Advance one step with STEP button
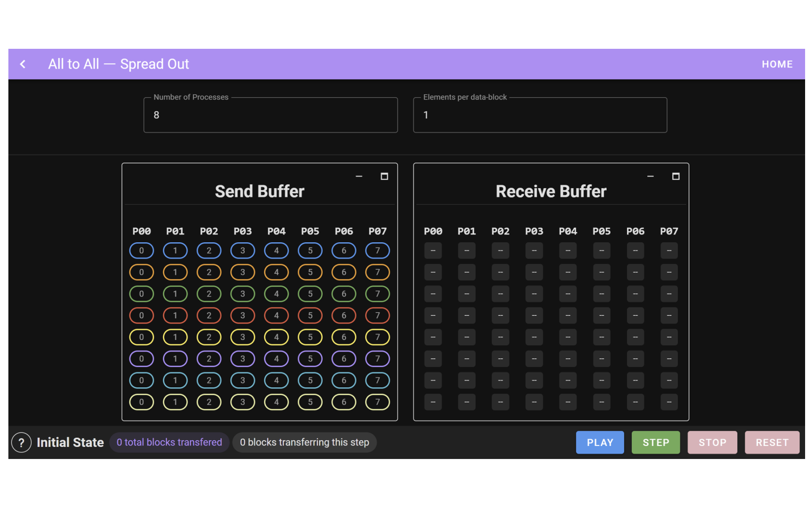Screen dimensions: 812x526 click(x=656, y=443)
